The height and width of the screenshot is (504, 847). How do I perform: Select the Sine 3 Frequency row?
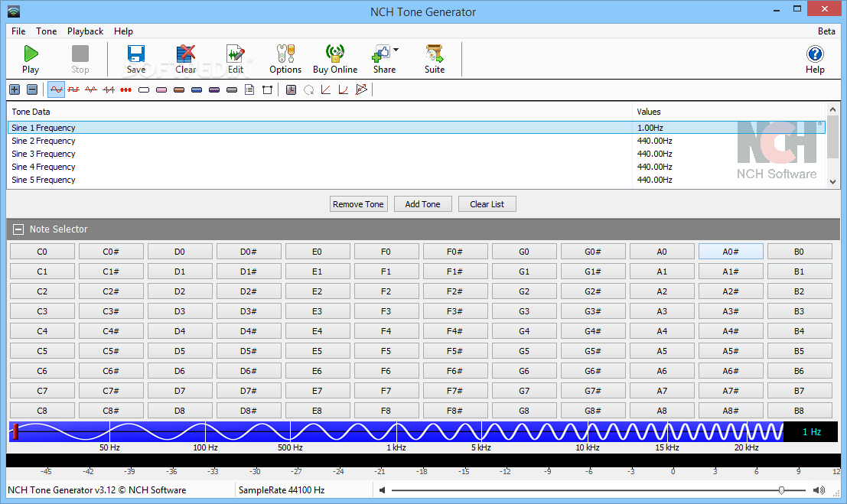pos(416,154)
